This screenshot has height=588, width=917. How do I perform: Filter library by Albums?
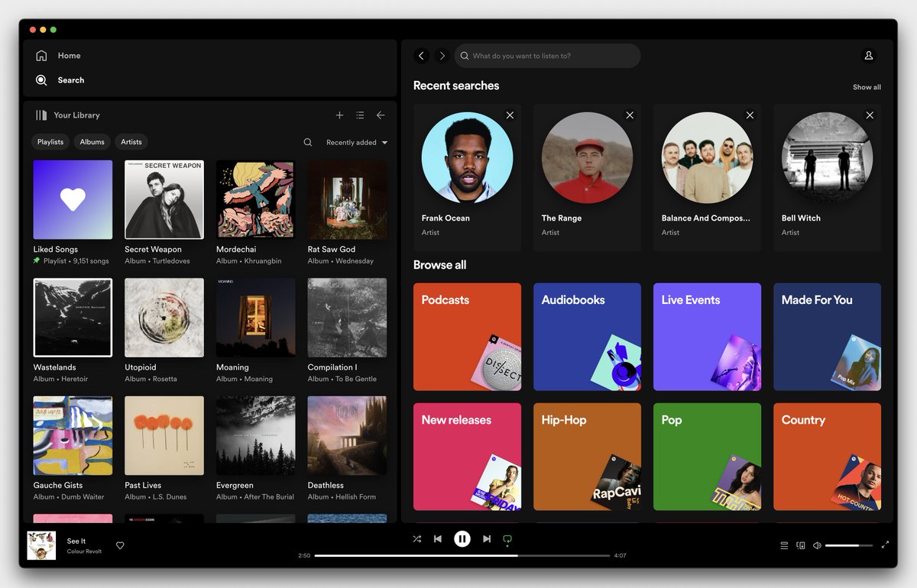(x=92, y=142)
